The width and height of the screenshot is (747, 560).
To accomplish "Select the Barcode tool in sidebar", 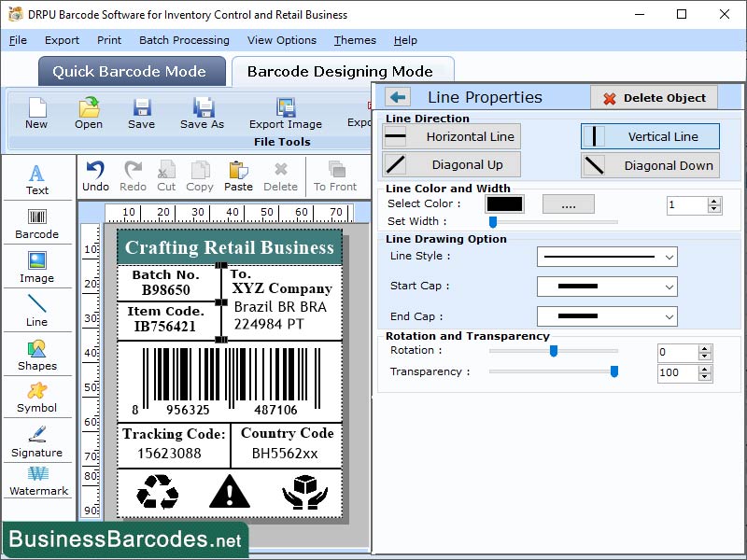I will [x=37, y=224].
